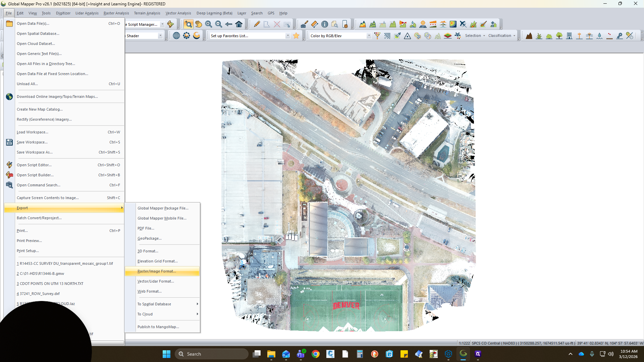Expand the Color by RGB/Elev dropdown

(369, 36)
